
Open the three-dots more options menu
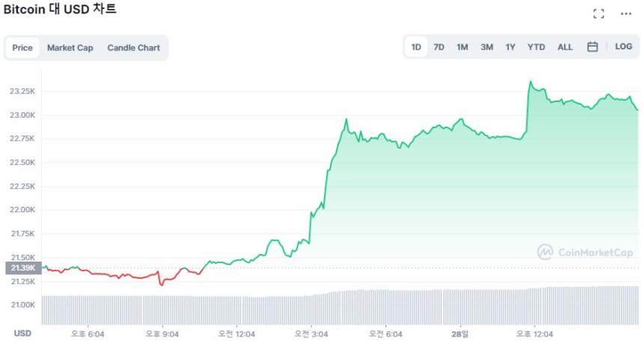coord(626,13)
